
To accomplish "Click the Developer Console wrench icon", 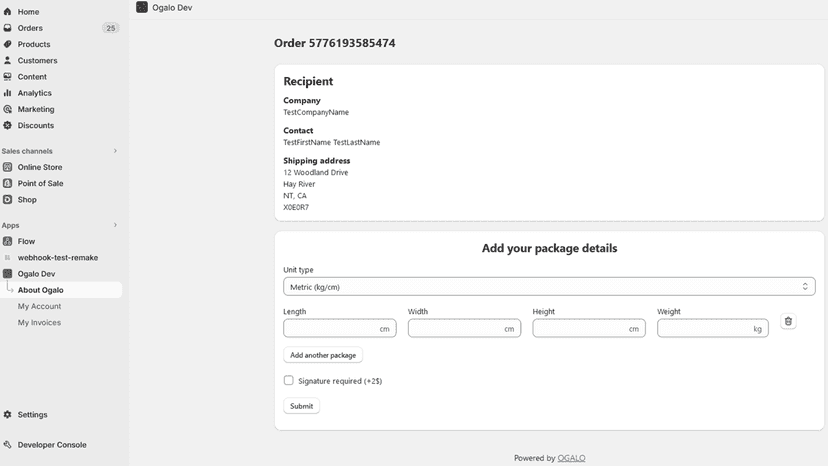I will pos(7,445).
